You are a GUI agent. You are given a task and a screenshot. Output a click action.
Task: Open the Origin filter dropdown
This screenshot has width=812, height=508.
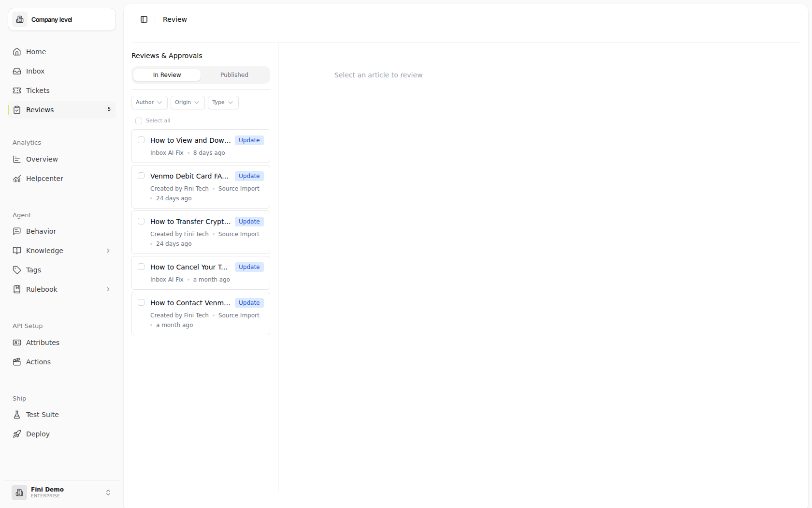[x=188, y=103]
